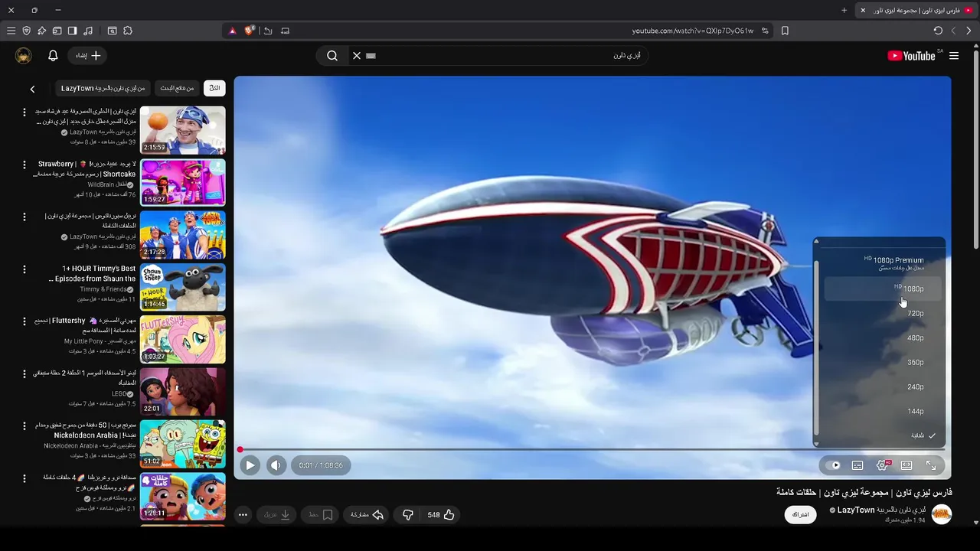980x551 pixels.
Task: Toggle the autoplay switch
Action: coord(835,465)
